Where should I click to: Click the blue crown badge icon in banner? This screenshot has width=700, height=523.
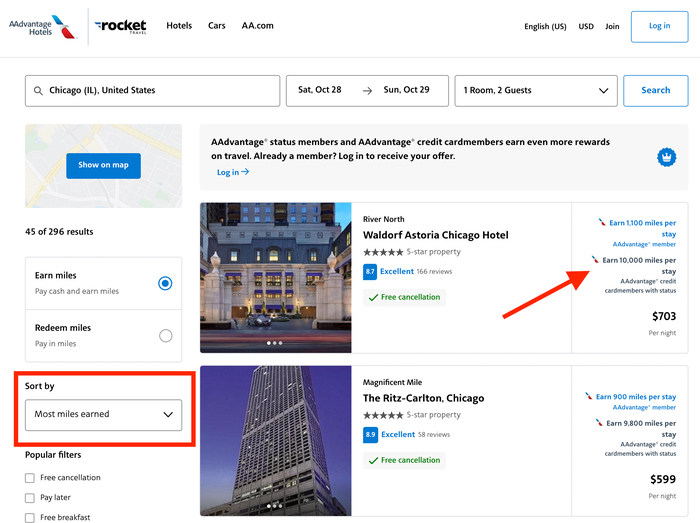667,157
